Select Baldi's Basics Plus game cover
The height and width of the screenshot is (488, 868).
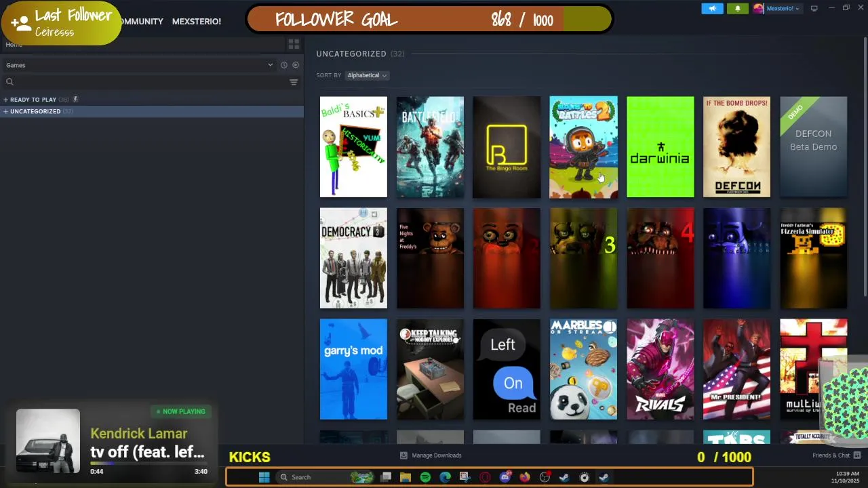tap(353, 147)
